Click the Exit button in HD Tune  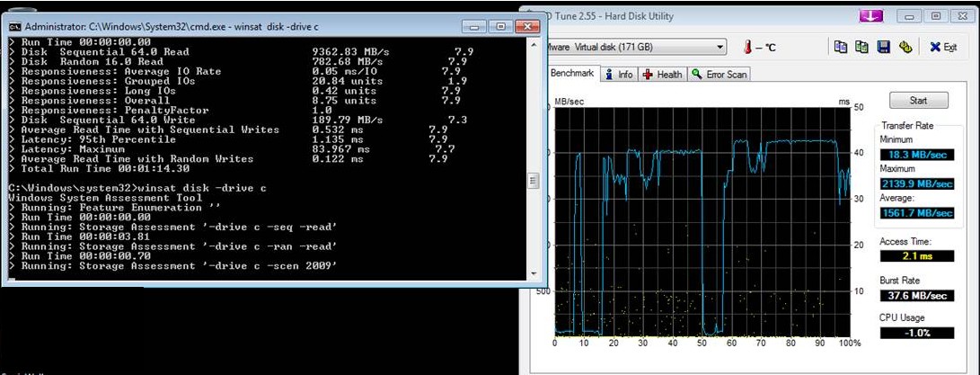pos(944,47)
